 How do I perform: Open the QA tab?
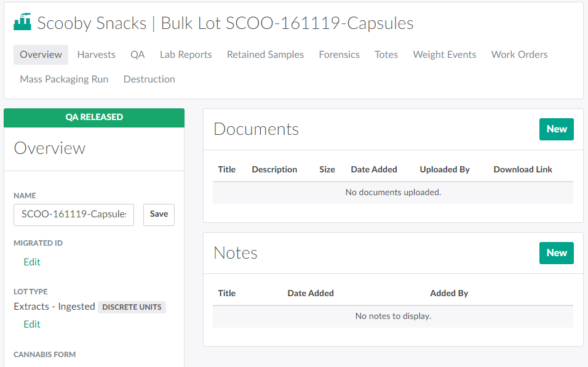pos(137,55)
